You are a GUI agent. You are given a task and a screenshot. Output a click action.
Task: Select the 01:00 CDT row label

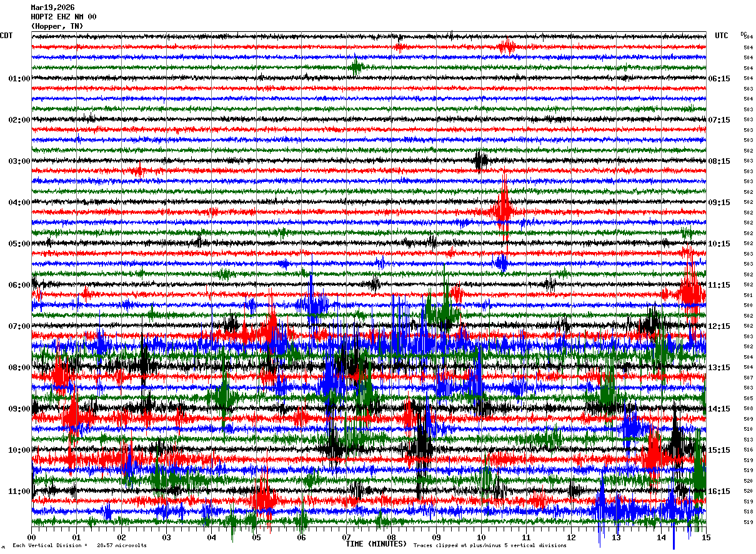19,79
